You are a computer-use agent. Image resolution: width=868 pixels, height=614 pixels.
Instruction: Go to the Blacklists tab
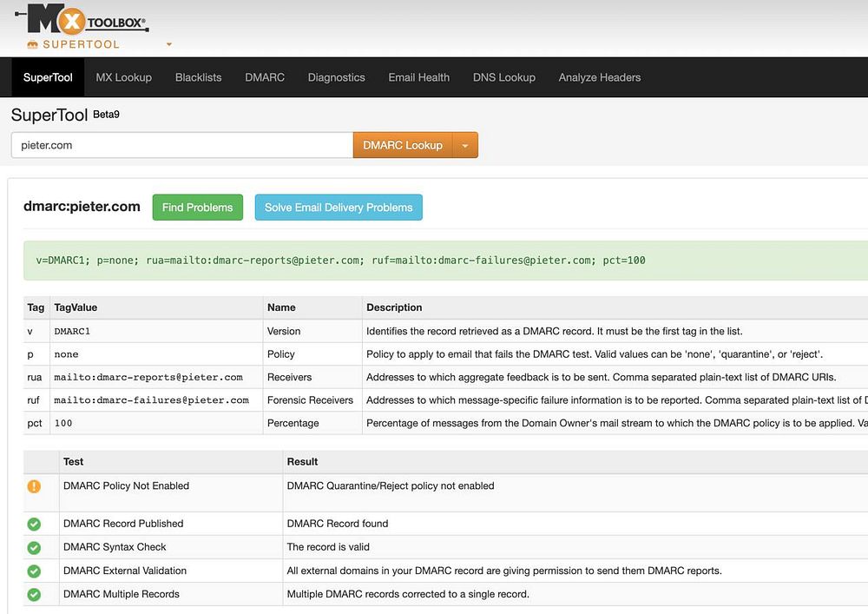coord(198,77)
